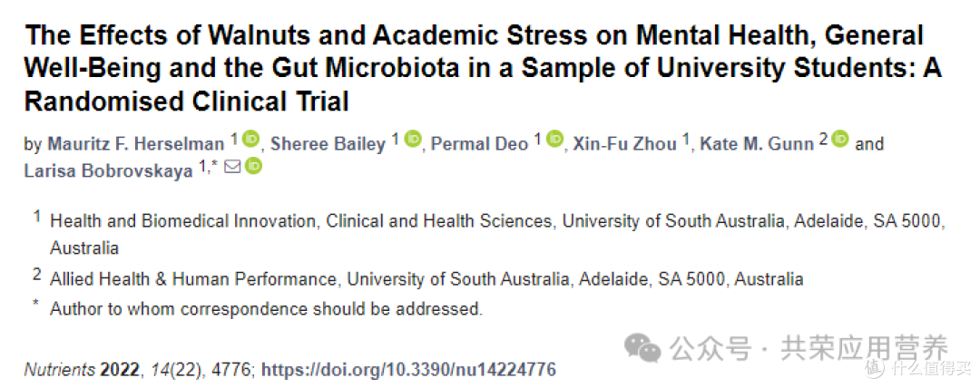Open ORCID icon beside Mauritz F. Herselman
This screenshot has width=980, height=388.
[x=250, y=139]
